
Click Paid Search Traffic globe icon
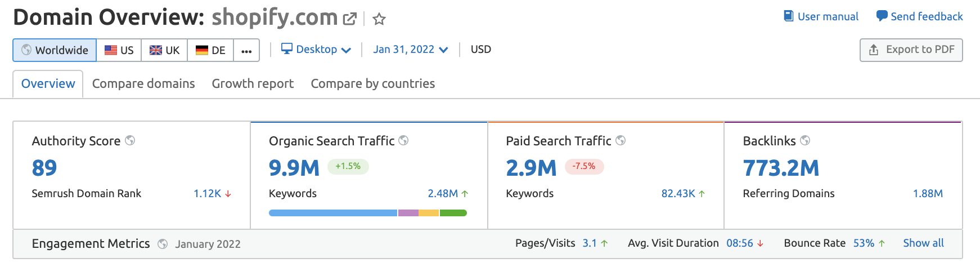click(x=621, y=140)
